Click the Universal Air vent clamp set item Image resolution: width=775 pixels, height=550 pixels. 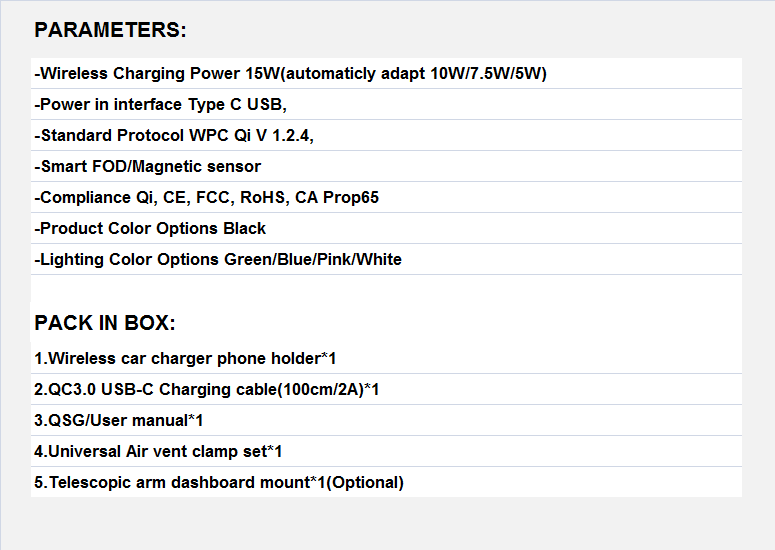pos(386,451)
